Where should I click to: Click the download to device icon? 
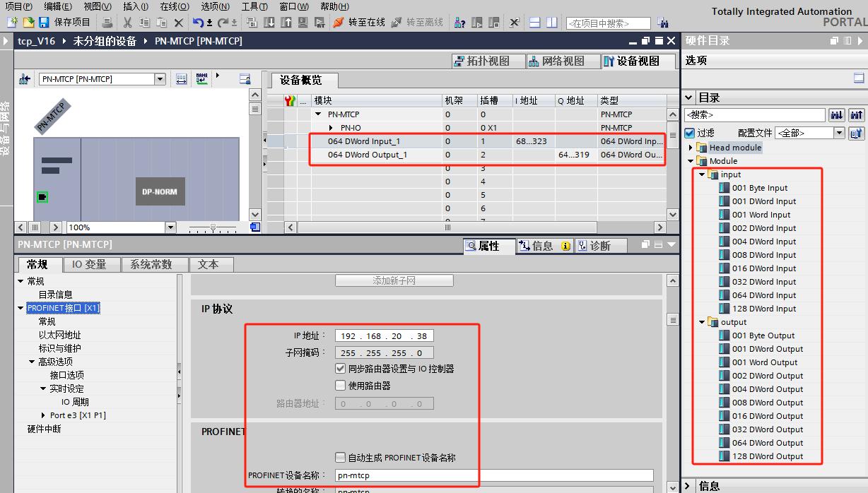click(x=269, y=23)
